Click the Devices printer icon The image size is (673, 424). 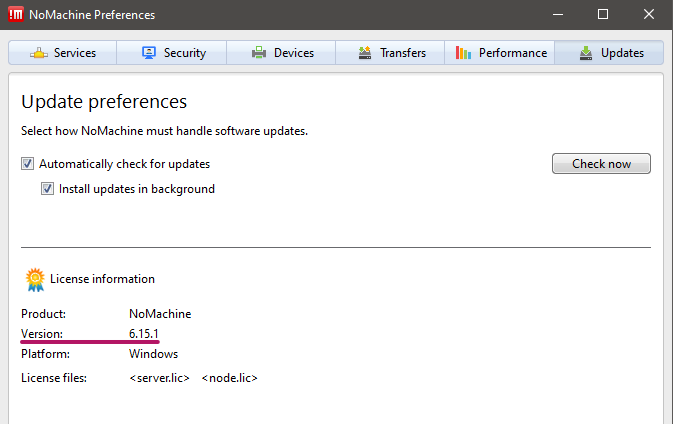click(259, 53)
